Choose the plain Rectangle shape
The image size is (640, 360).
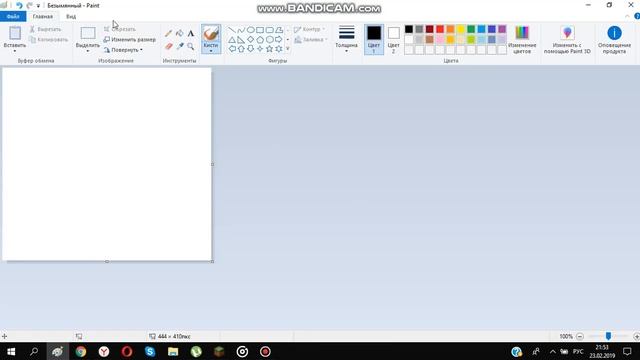[x=260, y=30]
